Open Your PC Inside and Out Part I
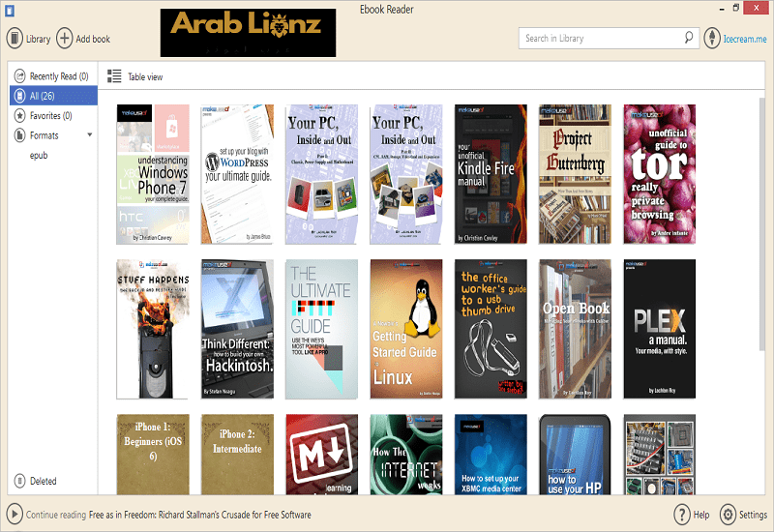The height and width of the screenshot is (532, 774). coord(321,174)
